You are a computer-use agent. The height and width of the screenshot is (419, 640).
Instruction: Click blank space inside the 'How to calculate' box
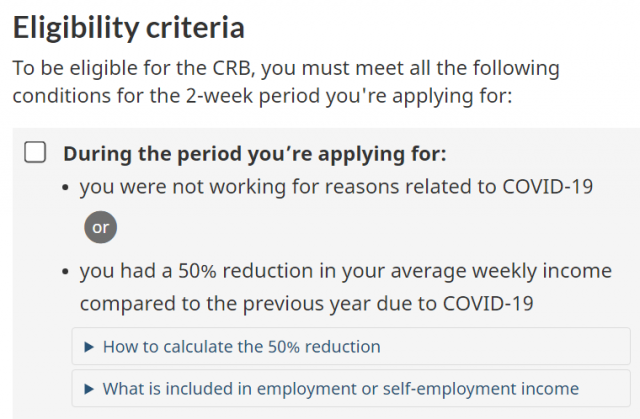pyautogui.click(x=505, y=346)
